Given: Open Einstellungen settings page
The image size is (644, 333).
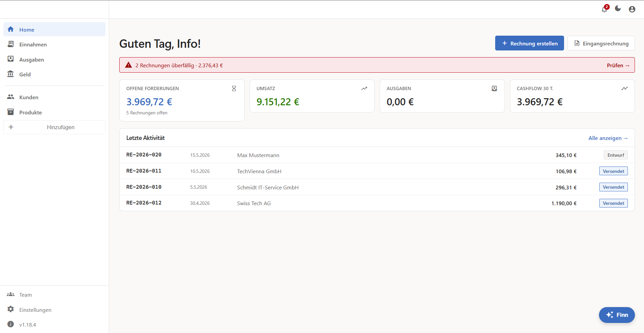Looking at the screenshot, I should pyautogui.click(x=54, y=310).
